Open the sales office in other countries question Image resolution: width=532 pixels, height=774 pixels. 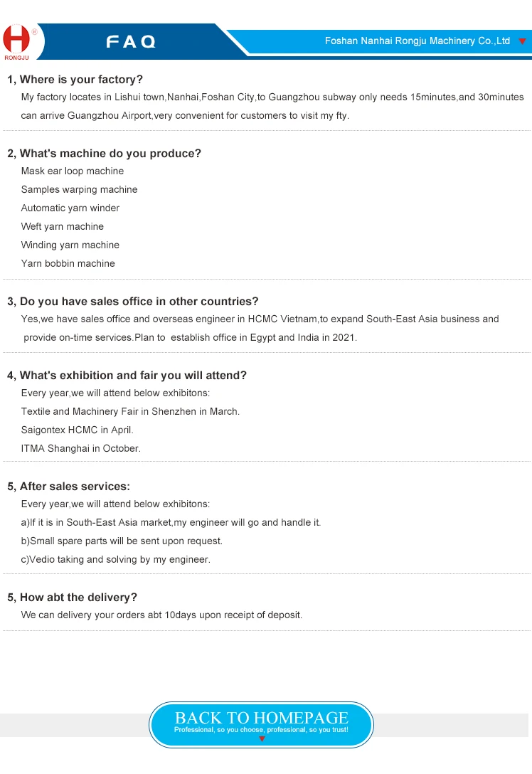(133, 301)
